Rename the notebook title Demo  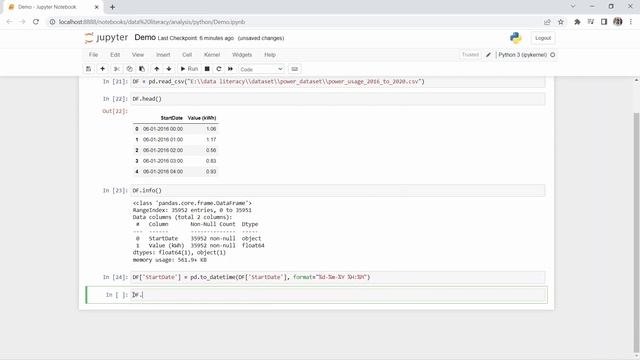(145, 38)
